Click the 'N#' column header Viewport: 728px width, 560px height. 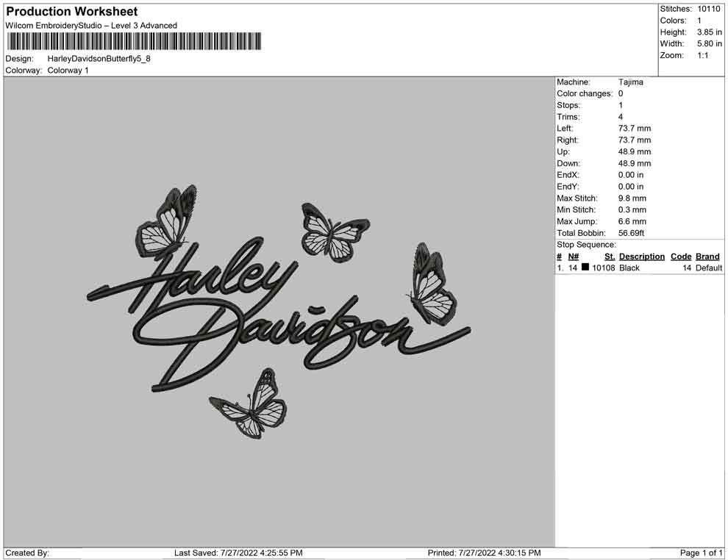click(x=574, y=256)
